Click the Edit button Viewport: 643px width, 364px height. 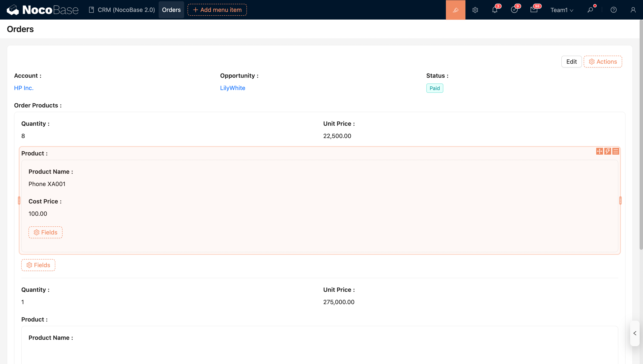[x=571, y=62]
